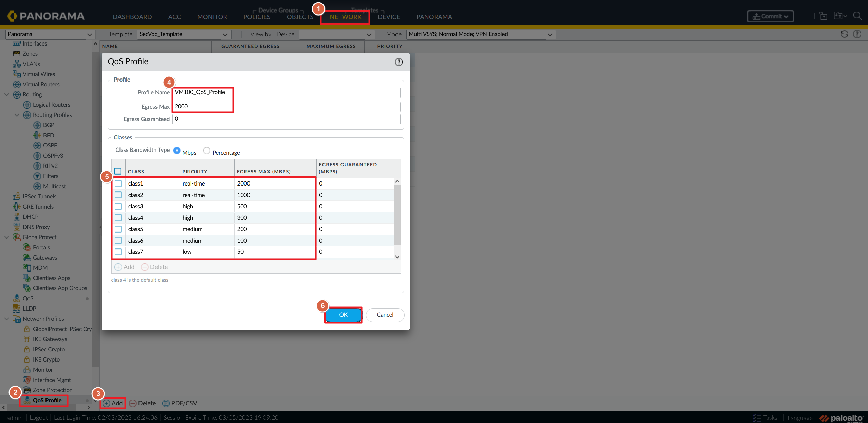Click the Profile Name input field

pos(287,92)
